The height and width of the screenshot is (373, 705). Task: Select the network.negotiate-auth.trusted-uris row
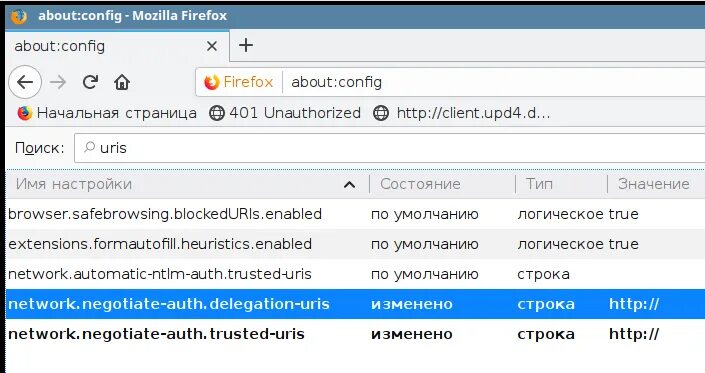pyautogui.click(x=355, y=334)
